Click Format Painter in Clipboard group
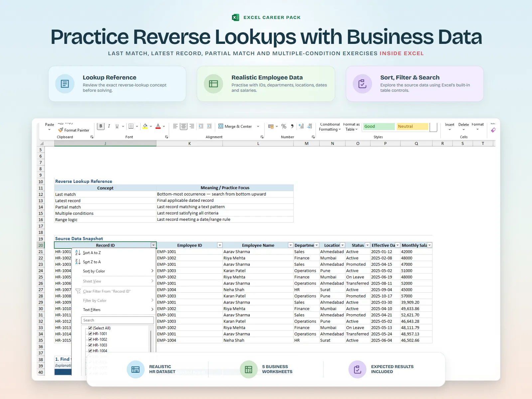This screenshot has width=532, height=399. click(x=73, y=130)
